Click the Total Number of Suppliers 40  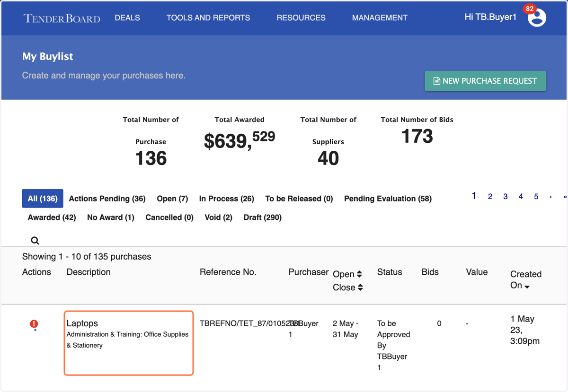point(328,158)
